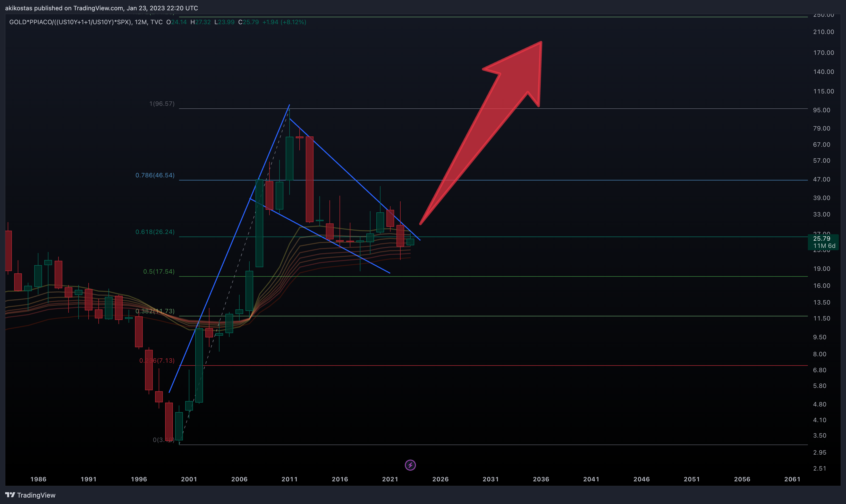Click the high value H27.32 in header
846x504 pixels.
point(200,22)
